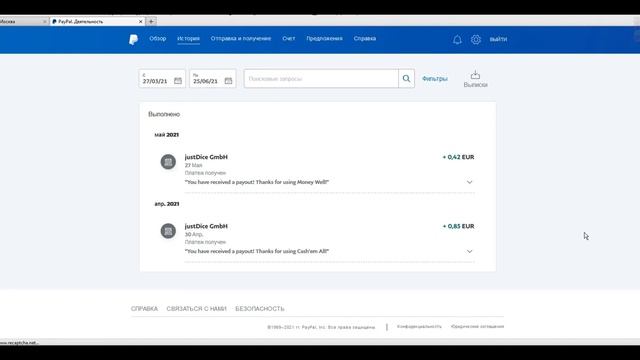Click the + 0,85 EUR amount

pos(458,226)
